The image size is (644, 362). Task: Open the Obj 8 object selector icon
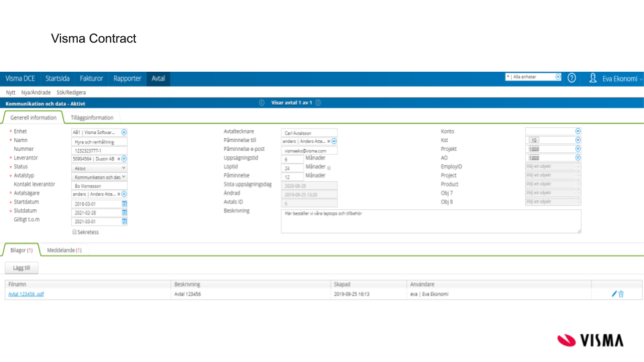(578, 202)
